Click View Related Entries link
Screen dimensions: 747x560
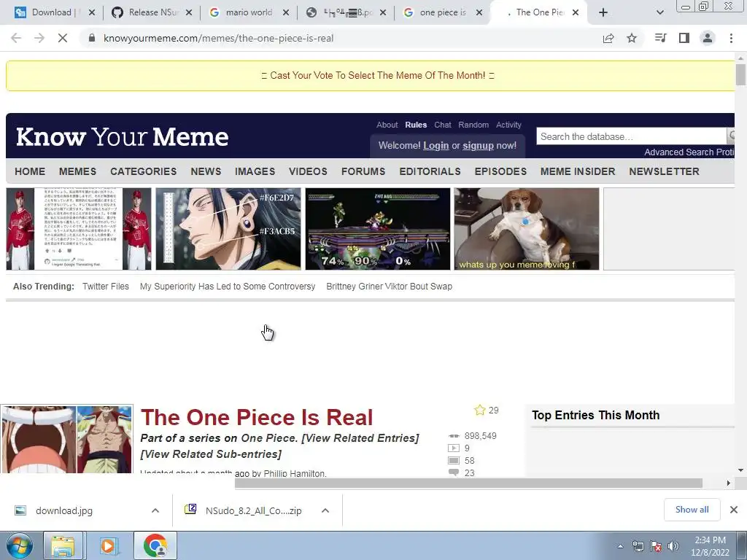click(x=360, y=438)
